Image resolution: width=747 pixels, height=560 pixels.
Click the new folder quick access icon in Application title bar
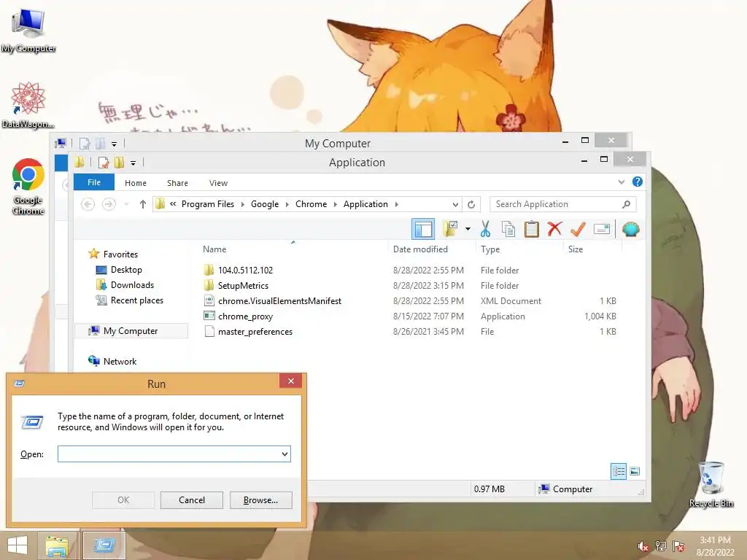click(119, 163)
